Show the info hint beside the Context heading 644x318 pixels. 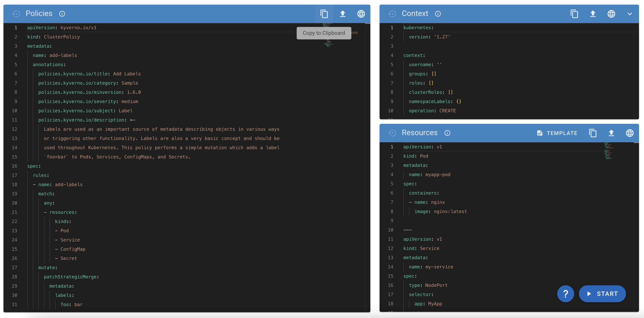(438, 14)
